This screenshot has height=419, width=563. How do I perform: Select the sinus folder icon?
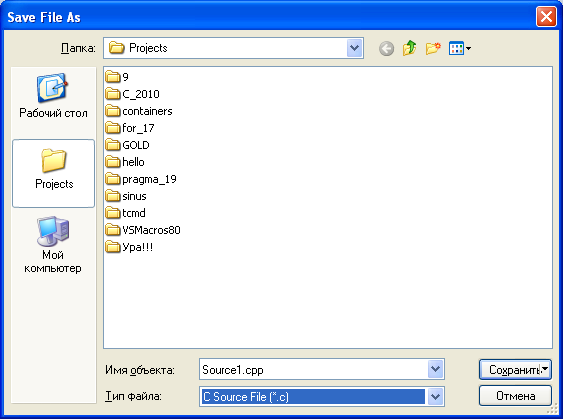[113, 196]
